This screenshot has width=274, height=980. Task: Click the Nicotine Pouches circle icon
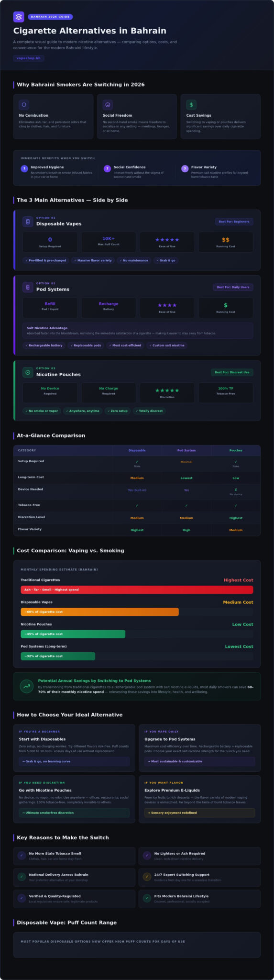28,372
